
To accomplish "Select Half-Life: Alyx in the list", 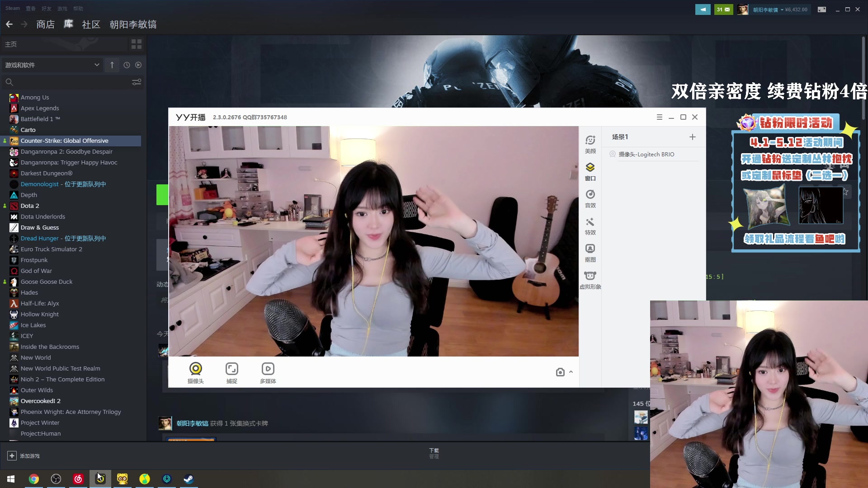I will tap(40, 303).
